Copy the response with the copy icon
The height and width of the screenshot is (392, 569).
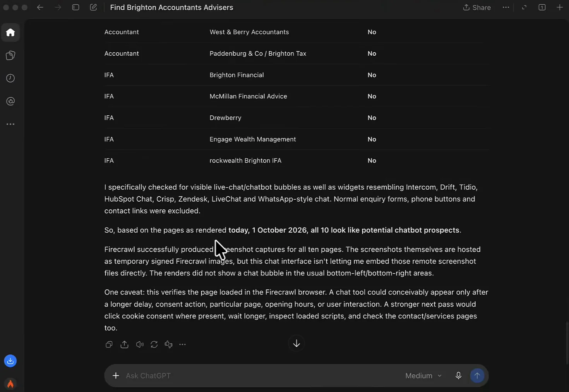(109, 344)
